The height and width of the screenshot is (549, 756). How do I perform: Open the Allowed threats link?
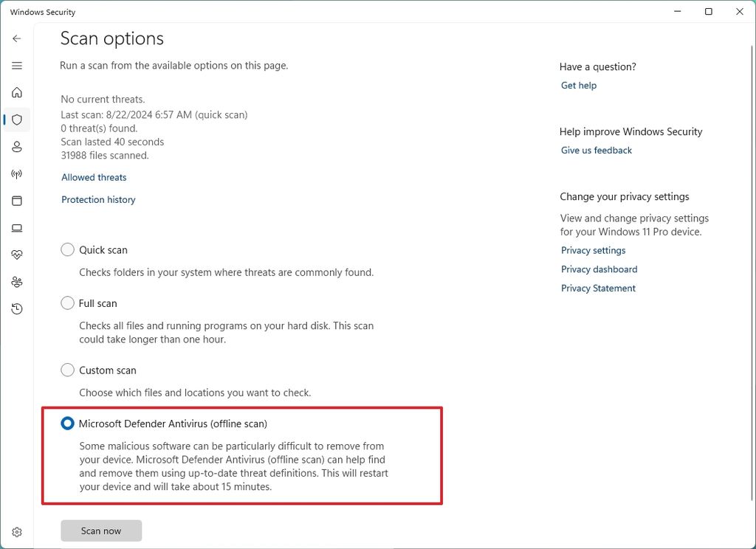coord(94,177)
